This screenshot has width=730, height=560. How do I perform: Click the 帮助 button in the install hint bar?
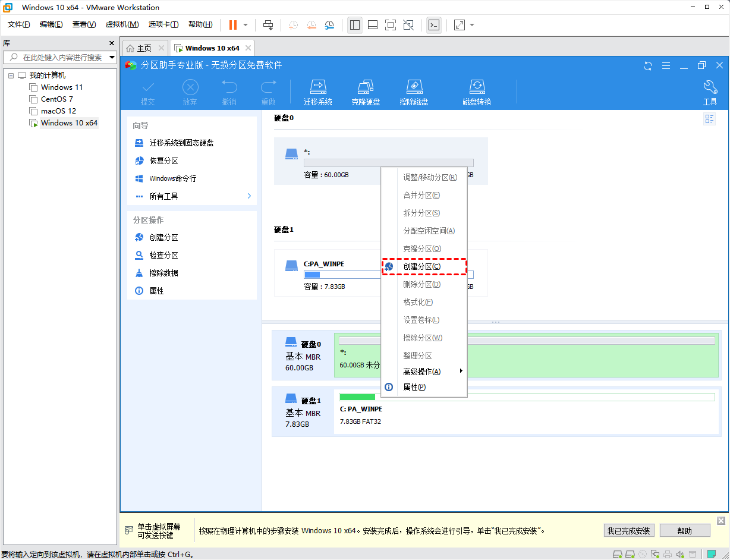685,531
